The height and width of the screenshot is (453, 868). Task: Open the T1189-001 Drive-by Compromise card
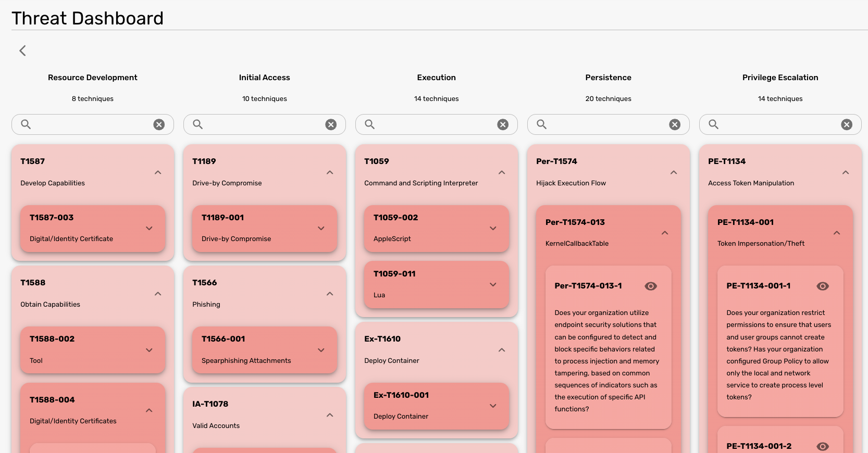click(x=265, y=229)
